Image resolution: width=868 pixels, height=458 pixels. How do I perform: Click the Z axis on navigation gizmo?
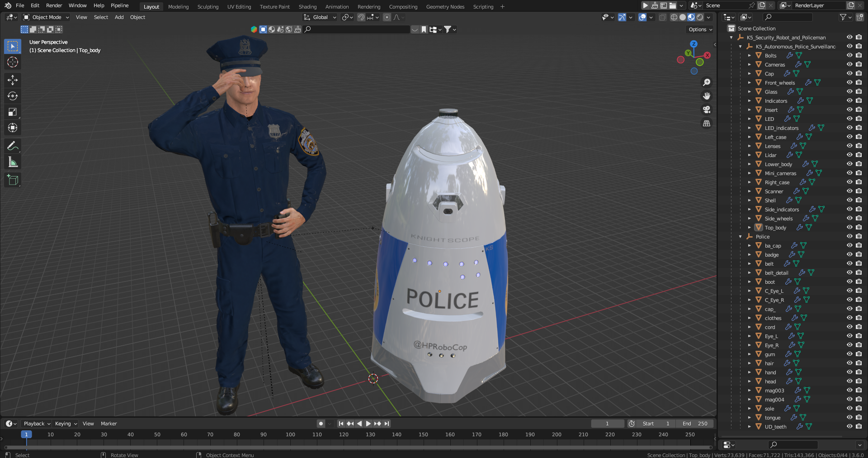693,44
